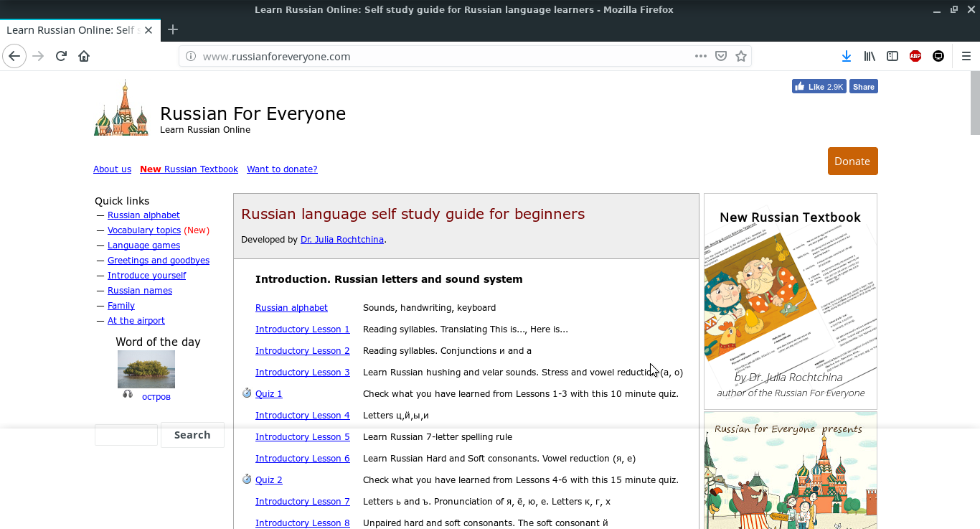The height and width of the screenshot is (529, 980).
Task: Go back to the previous page
Action: pyautogui.click(x=14, y=56)
